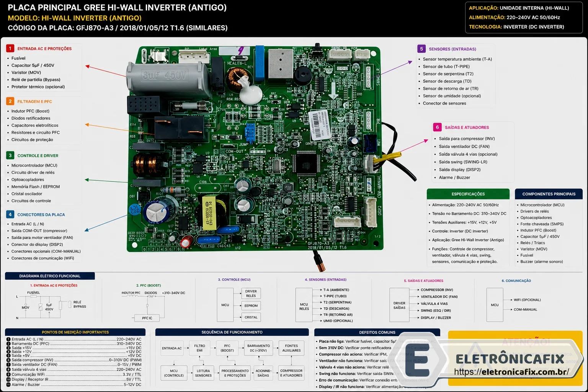Viewport: 588px width, 392px height.
Task: Click the blue number 4 Conectores badge
Action: click(10, 214)
